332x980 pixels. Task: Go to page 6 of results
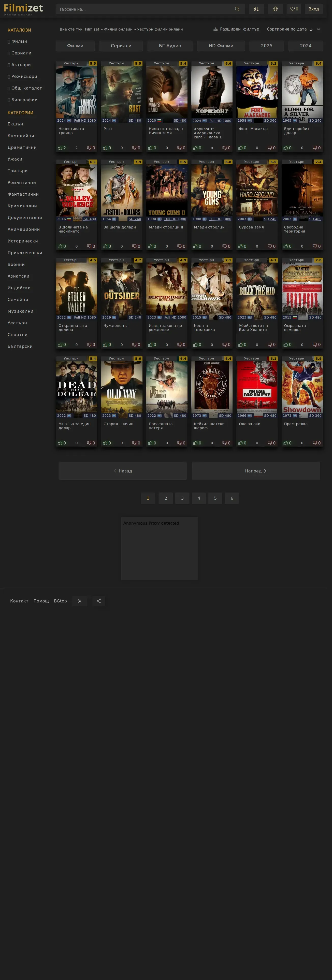pyautogui.click(x=232, y=498)
